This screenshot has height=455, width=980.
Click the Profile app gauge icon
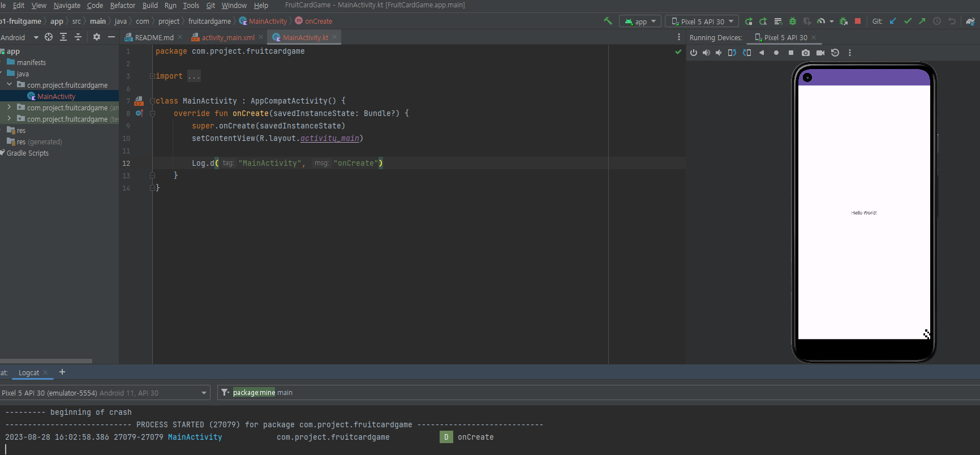click(821, 22)
